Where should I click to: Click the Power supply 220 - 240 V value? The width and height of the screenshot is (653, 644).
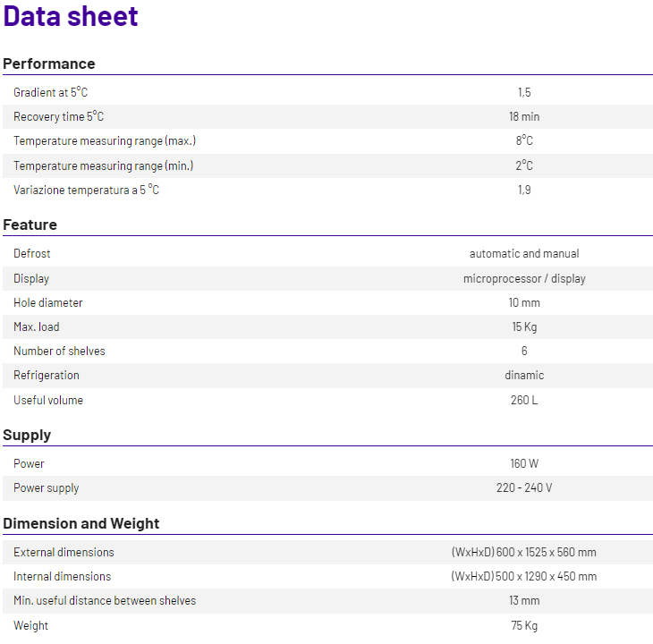click(524, 487)
